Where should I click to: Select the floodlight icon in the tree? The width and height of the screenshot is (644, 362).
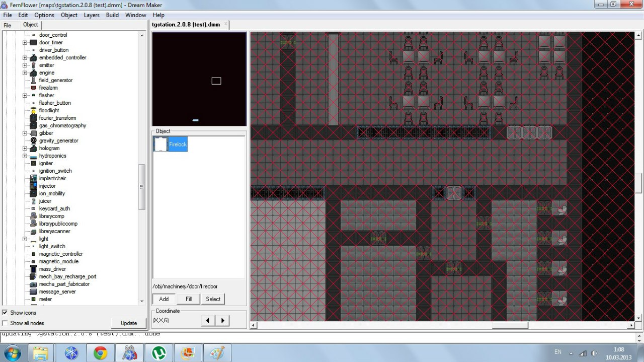34,110
